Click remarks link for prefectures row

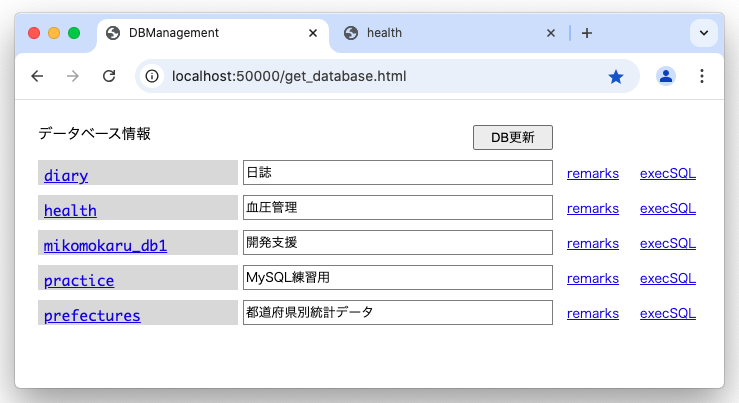coord(592,313)
